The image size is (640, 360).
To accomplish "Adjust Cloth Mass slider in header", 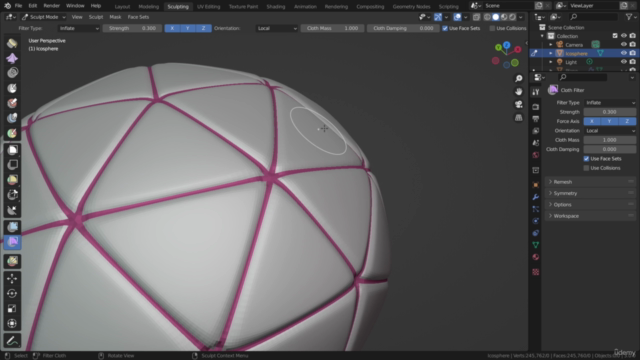I will tap(332, 28).
